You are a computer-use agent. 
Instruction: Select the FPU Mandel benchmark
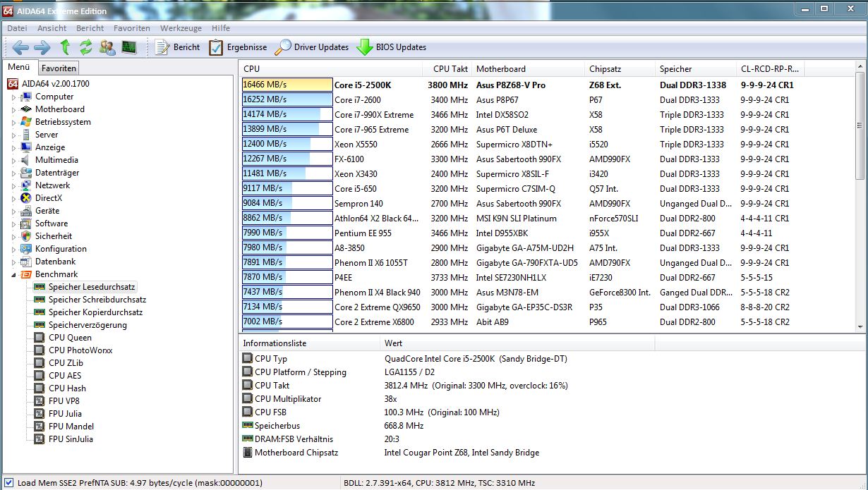[x=71, y=427]
